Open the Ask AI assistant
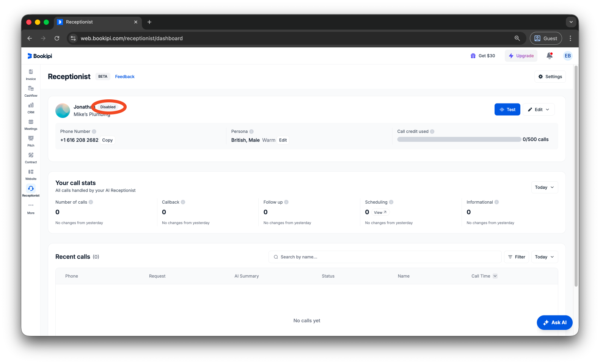600x364 pixels. 554,323
